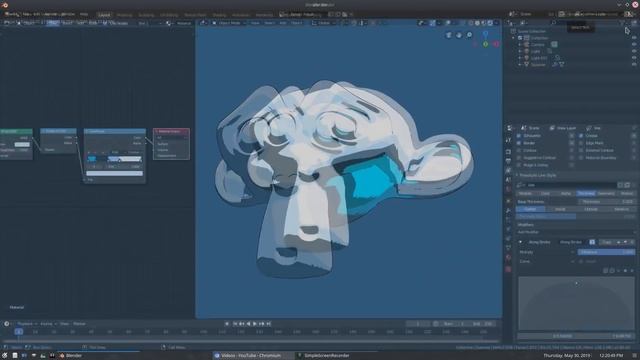This screenshot has width=640, height=360.
Task: Select Relative thickness position
Action: click(x=621, y=209)
